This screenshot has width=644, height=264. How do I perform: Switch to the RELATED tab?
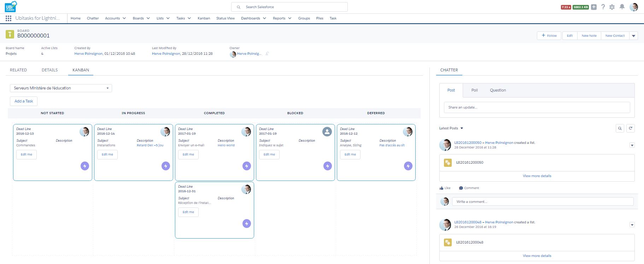(18, 70)
